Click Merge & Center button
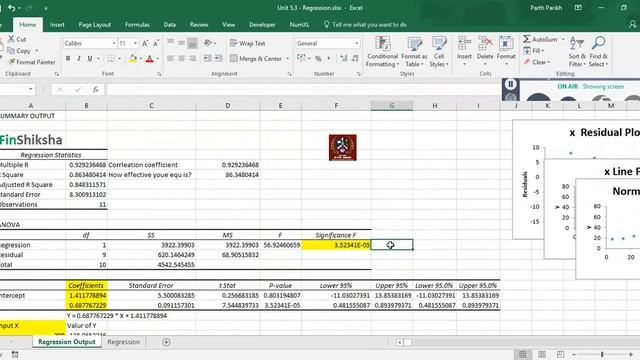Image resolution: width=640 pixels, height=360 pixels. 256,59
